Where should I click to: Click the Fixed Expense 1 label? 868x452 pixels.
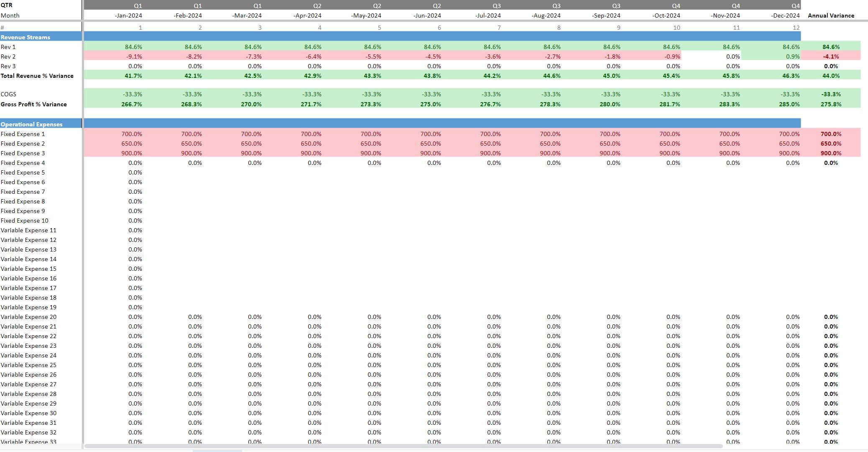[23, 134]
